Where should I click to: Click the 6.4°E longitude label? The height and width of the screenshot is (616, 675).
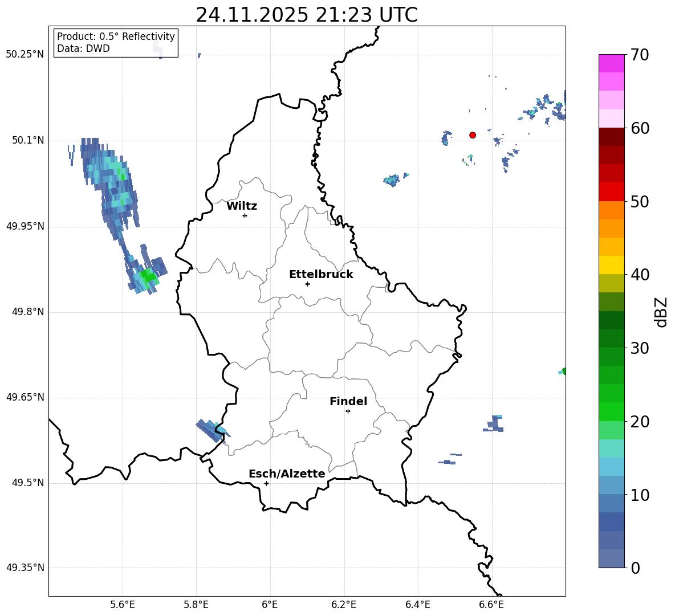coord(417,605)
